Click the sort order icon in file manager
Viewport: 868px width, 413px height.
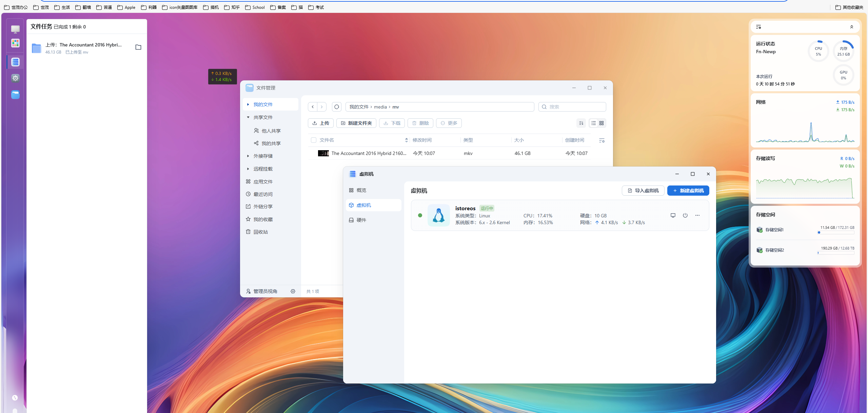(x=581, y=123)
